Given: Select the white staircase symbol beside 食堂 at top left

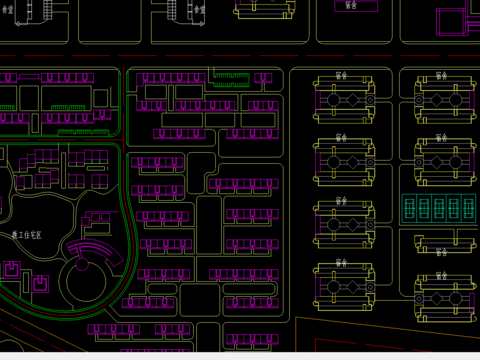Looking at the screenshot, I should tap(47, 10).
